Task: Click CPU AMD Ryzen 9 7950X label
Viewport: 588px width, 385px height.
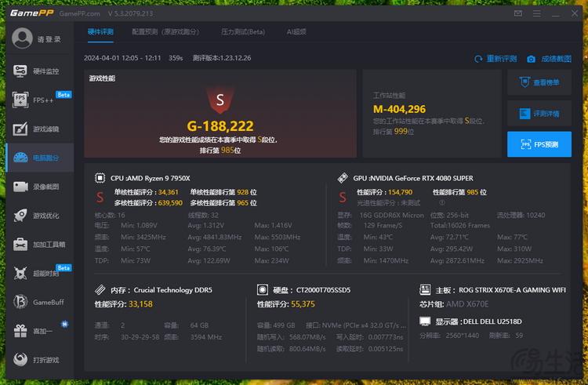Action: click(150, 178)
